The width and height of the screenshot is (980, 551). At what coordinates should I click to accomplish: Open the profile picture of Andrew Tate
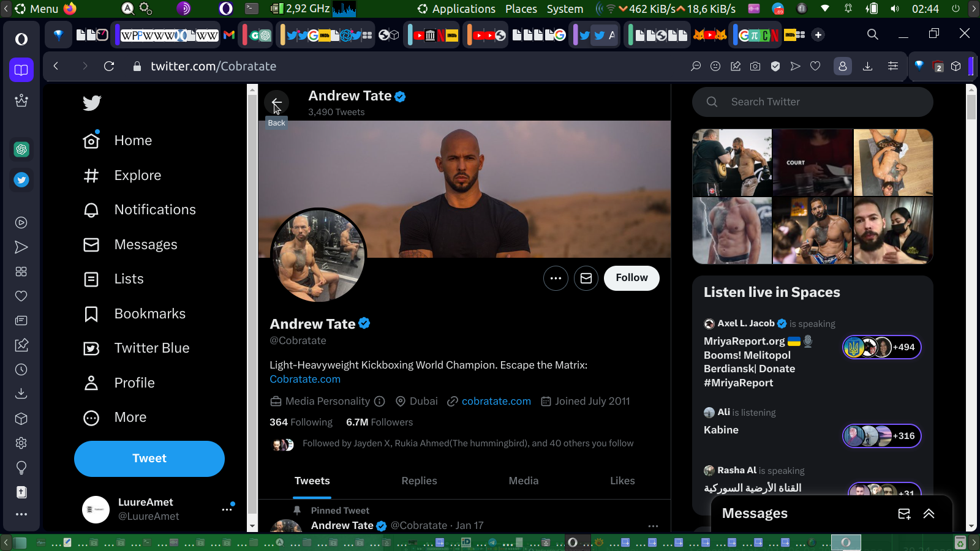(x=318, y=255)
